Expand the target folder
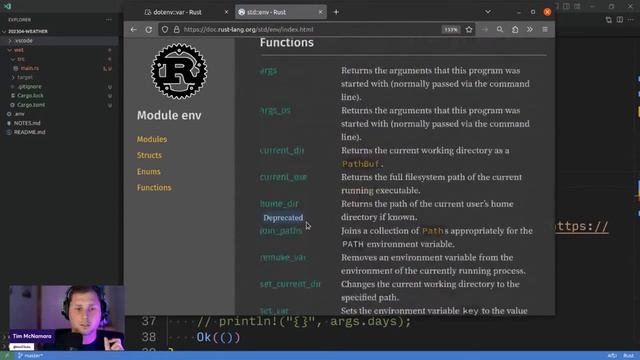 coord(24,77)
